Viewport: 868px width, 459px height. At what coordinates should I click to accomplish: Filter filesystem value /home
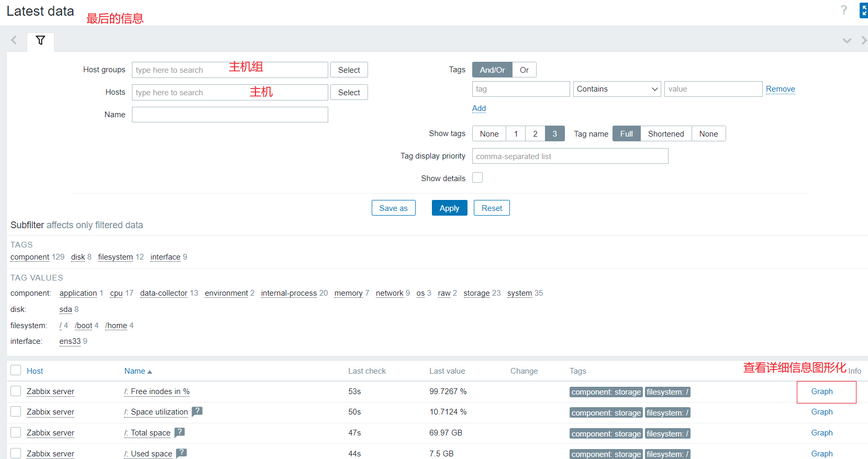coord(116,326)
